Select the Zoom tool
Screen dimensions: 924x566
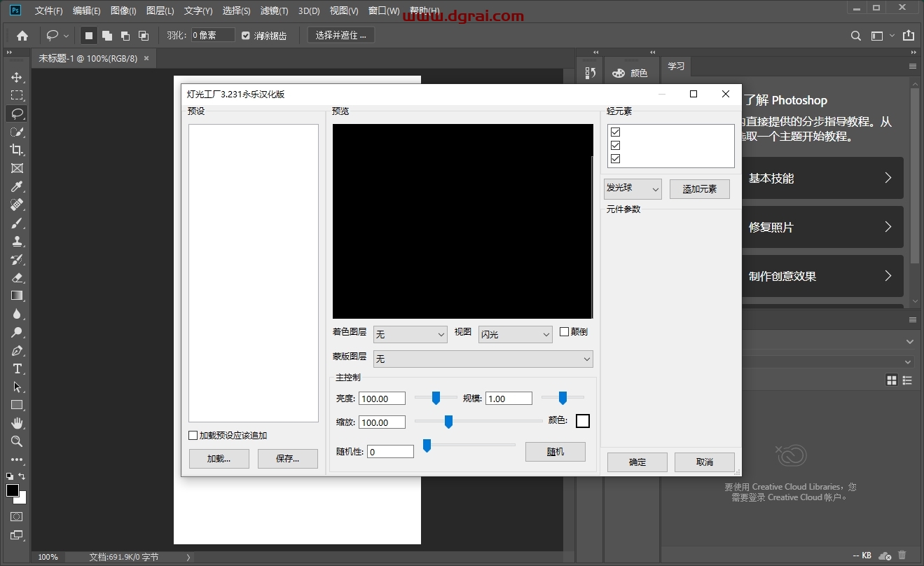pos(17,441)
